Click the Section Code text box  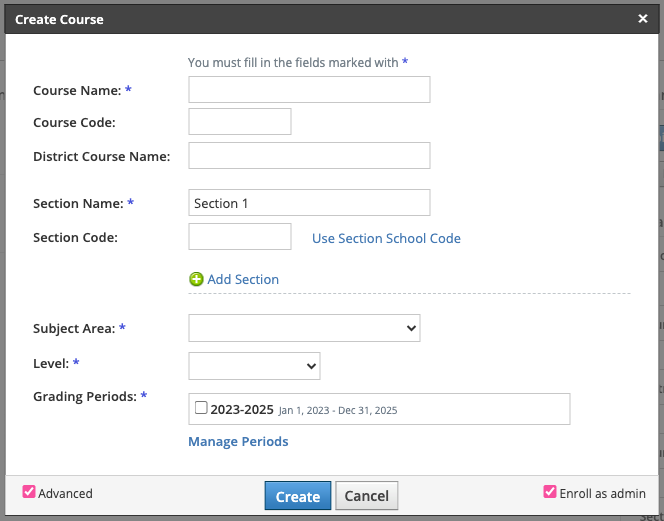[240, 237]
